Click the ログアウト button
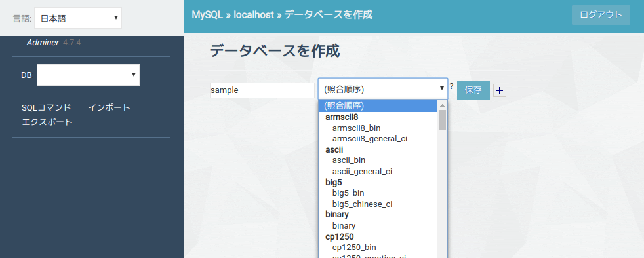644x258 pixels. click(601, 15)
